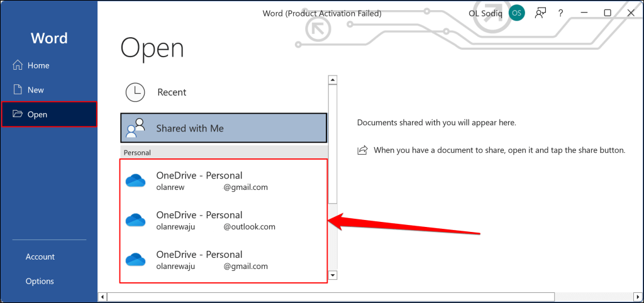This screenshot has height=303, width=644.
Task: Open the Account page
Action: [40, 256]
